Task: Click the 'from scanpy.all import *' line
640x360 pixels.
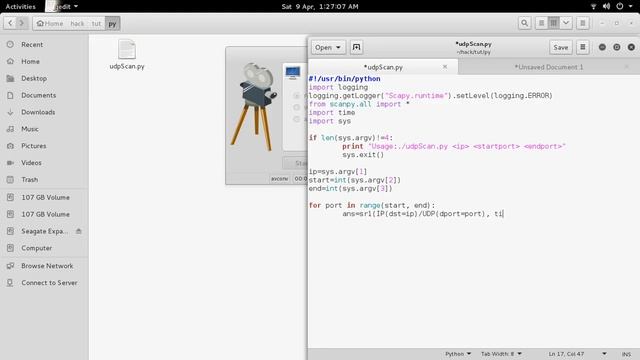Action: tap(359, 104)
